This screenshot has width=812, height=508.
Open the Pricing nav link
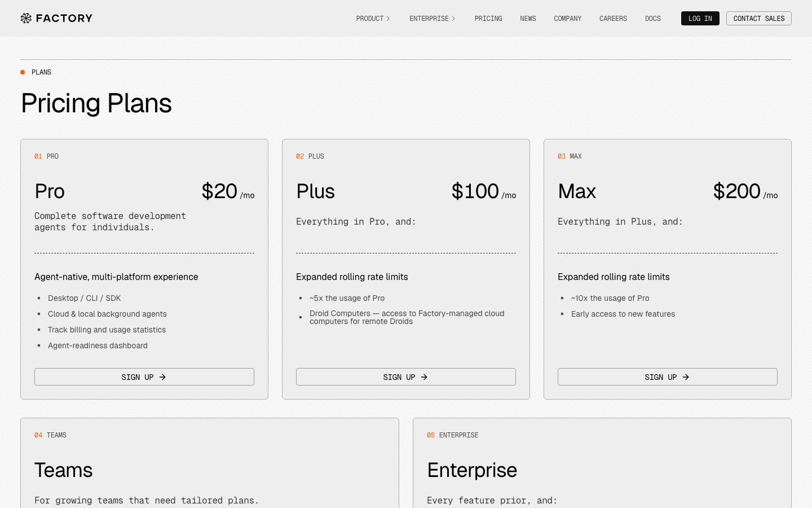pyautogui.click(x=488, y=19)
